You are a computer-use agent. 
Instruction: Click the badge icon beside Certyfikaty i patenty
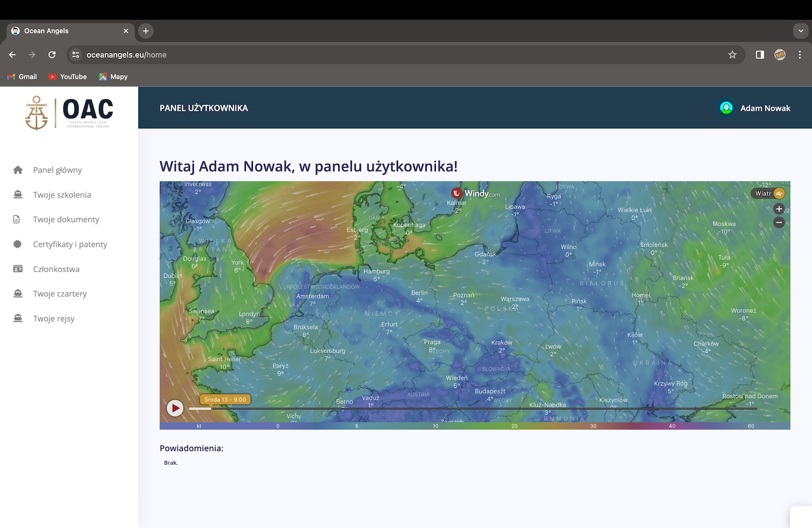(17, 244)
